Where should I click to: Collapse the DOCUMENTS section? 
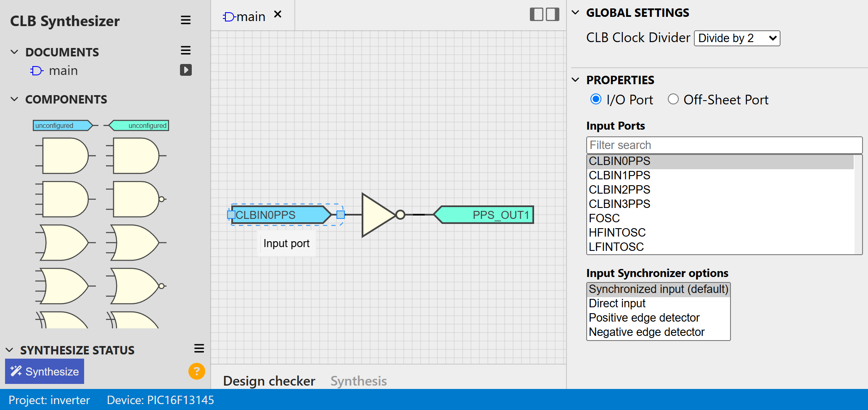point(14,52)
